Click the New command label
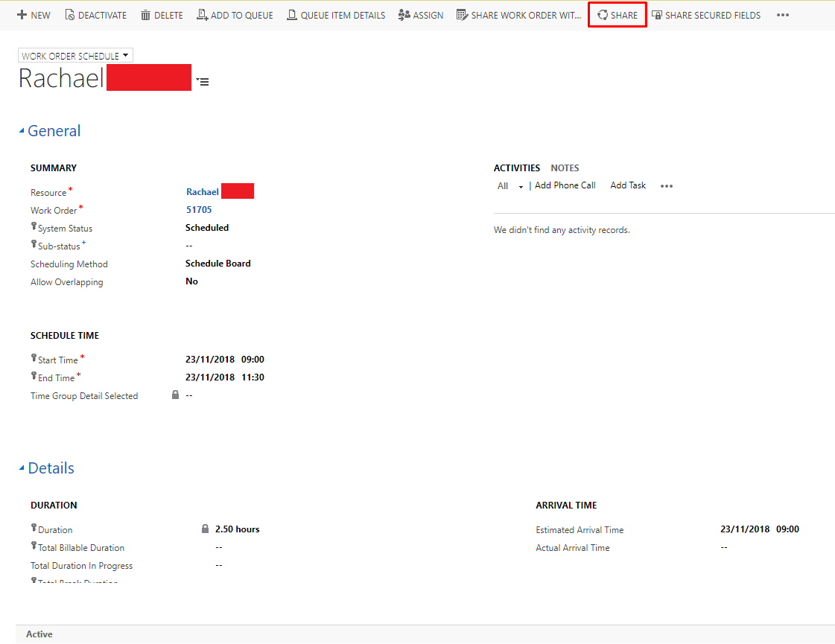 (x=40, y=16)
